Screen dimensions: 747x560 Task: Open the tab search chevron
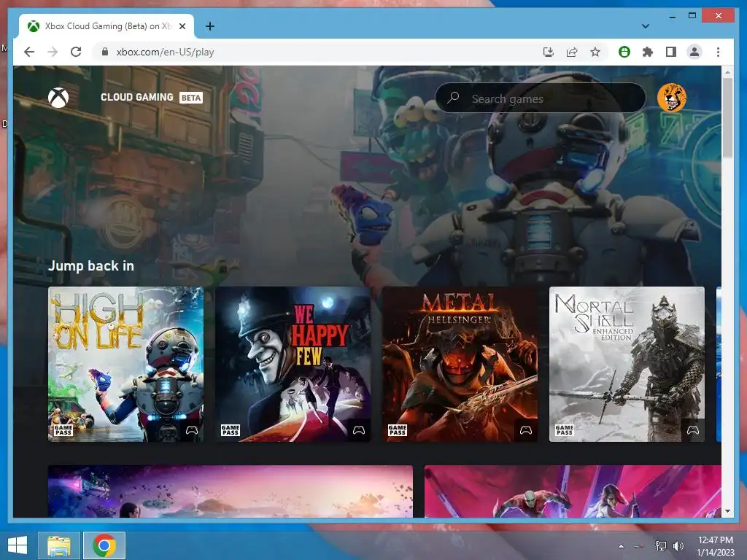(646, 26)
